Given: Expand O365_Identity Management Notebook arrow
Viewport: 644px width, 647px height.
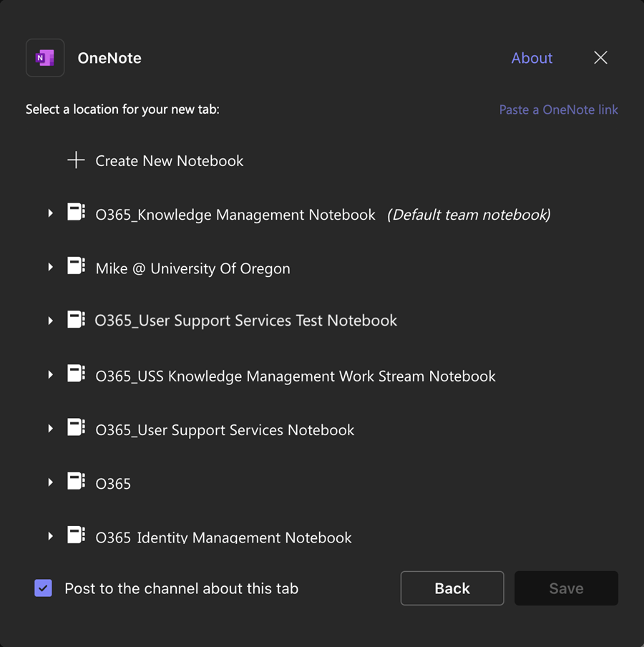Looking at the screenshot, I should tap(50, 536).
